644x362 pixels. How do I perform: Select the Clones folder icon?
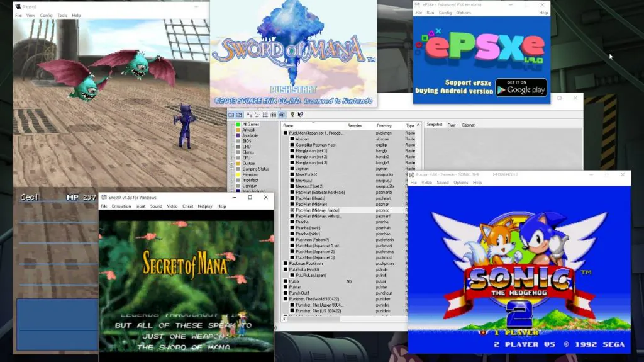pyautogui.click(x=238, y=152)
